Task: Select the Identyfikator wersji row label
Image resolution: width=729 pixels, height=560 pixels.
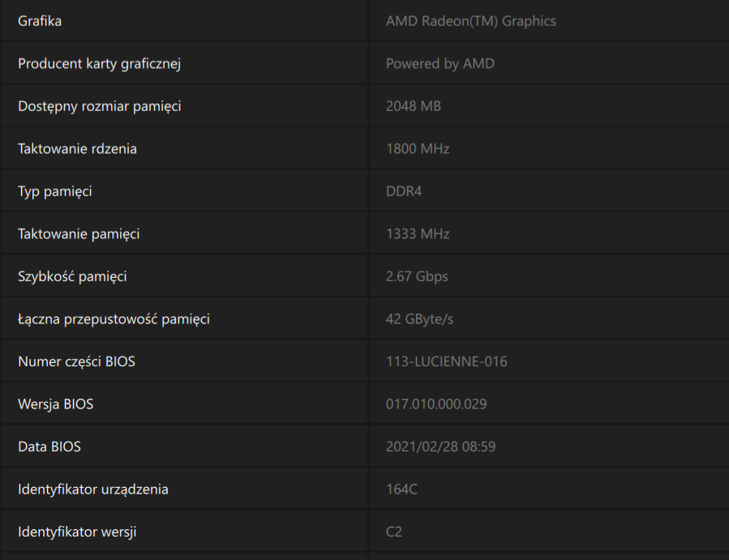Action: [x=77, y=532]
